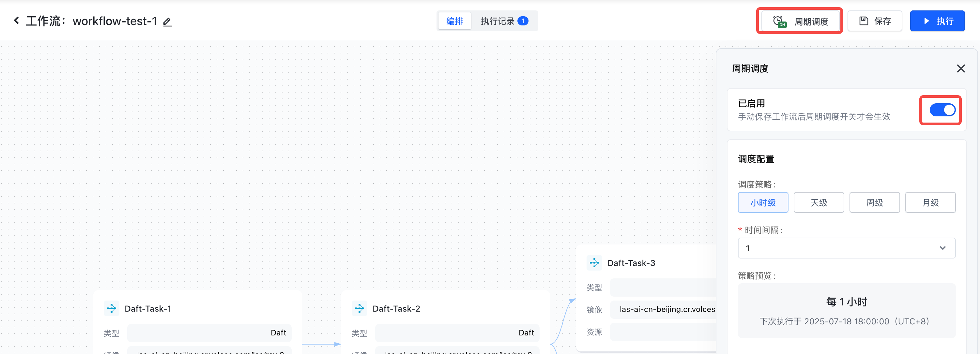Viewport: 980px width, 354px height.
Task: Click the chevron arrow in 时间间隔 select
Action: coord(942,248)
